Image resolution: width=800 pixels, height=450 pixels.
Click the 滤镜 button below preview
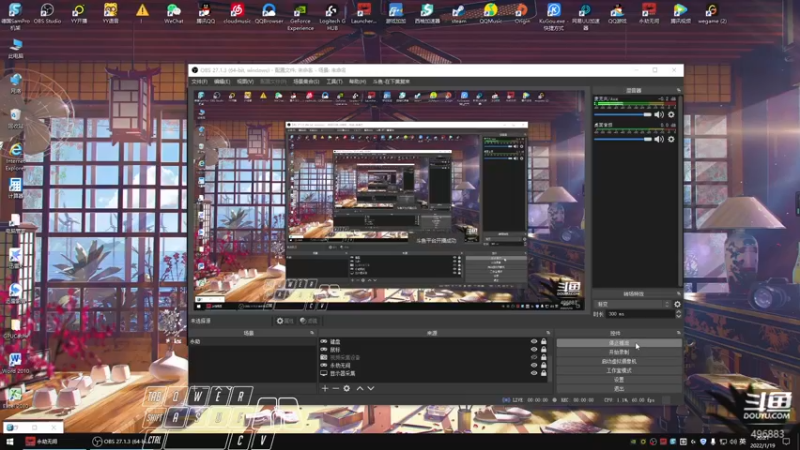(309, 321)
